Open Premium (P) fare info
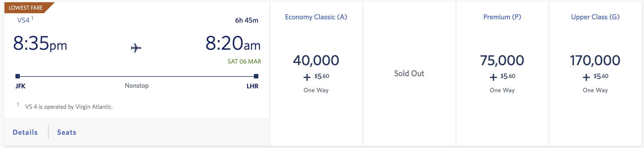 (502, 17)
